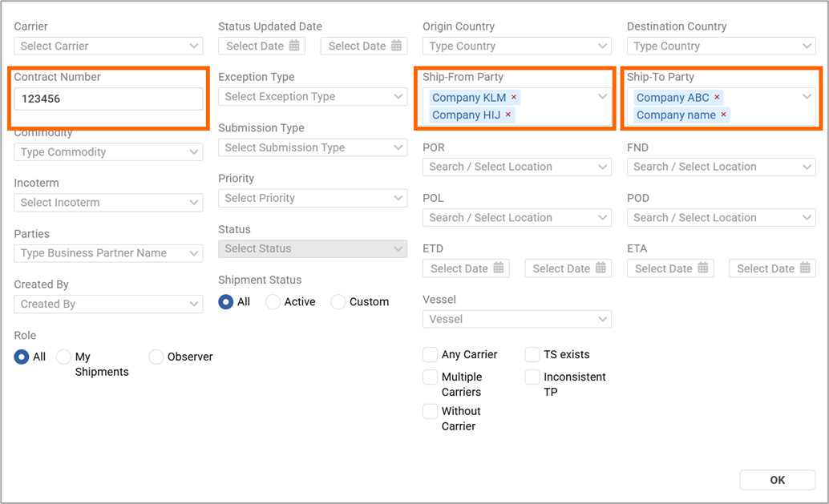Screen dimensions: 829x504
Task: Check the Without Carrier checkbox
Action: (x=430, y=411)
